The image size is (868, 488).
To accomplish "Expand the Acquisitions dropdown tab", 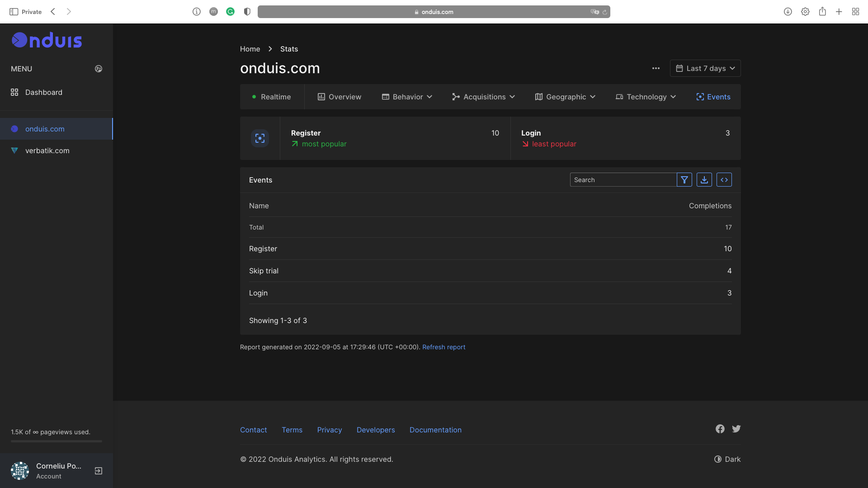I will [x=484, y=97].
